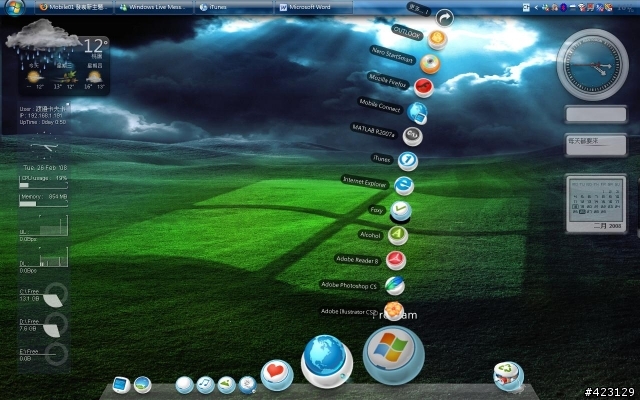Click the Bluetooth tray icon
Screen dimensions: 640x400
pos(563,7)
